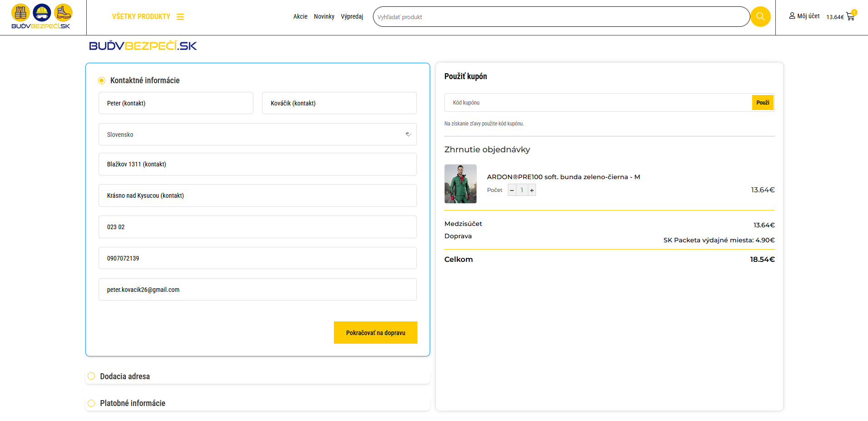
Task: Click the hamburger menu icon
Action: click(180, 17)
